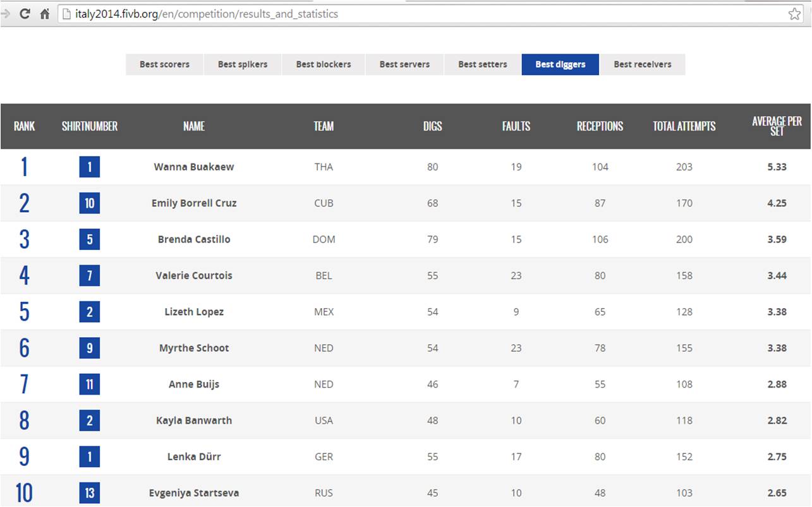Click the page icon in the address bar
Image resolution: width=812 pixels, height=507 pixels.
click(x=66, y=14)
